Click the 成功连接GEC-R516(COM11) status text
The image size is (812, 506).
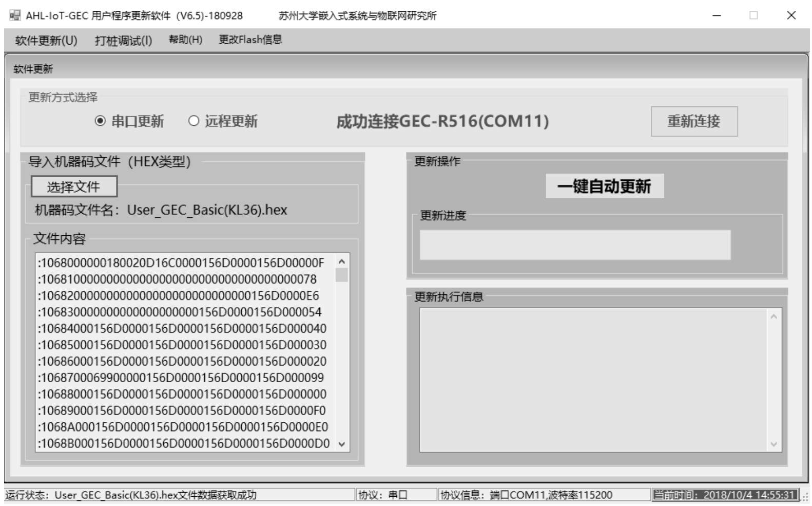coord(442,121)
